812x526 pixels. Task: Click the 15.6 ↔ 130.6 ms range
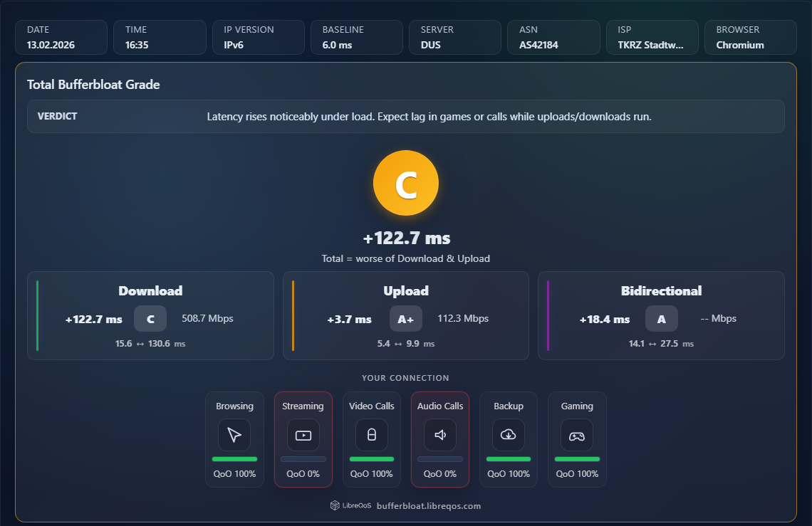tap(150, 343)
